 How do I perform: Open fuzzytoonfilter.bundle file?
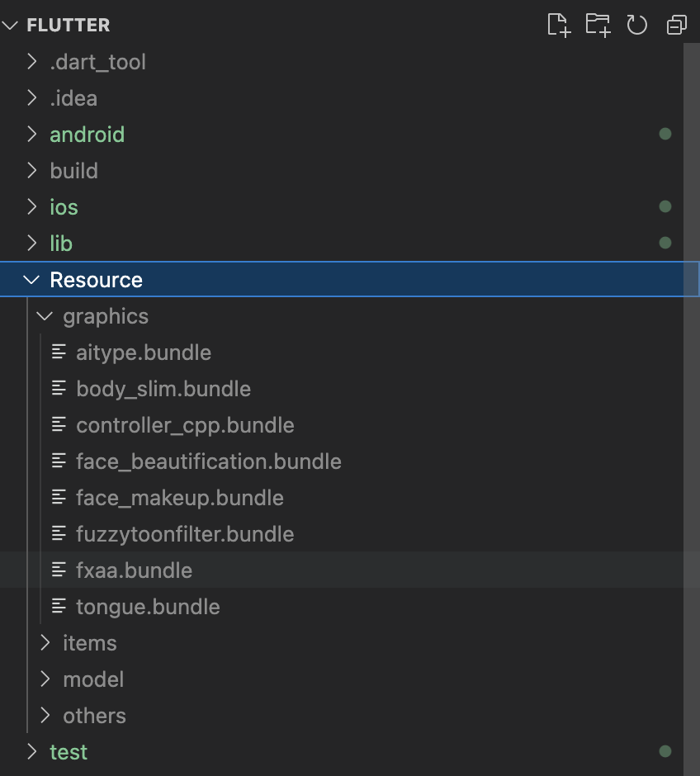point(185,534)
